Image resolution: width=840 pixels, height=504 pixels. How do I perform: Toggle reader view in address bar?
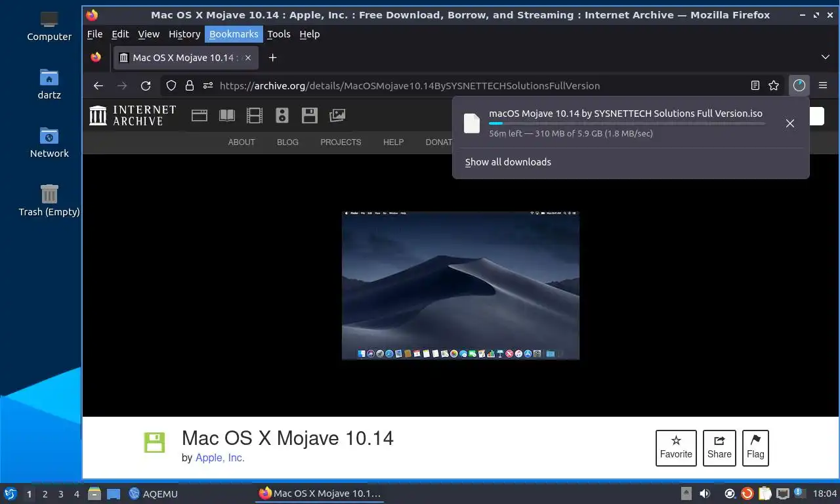[x=755, y=85]
